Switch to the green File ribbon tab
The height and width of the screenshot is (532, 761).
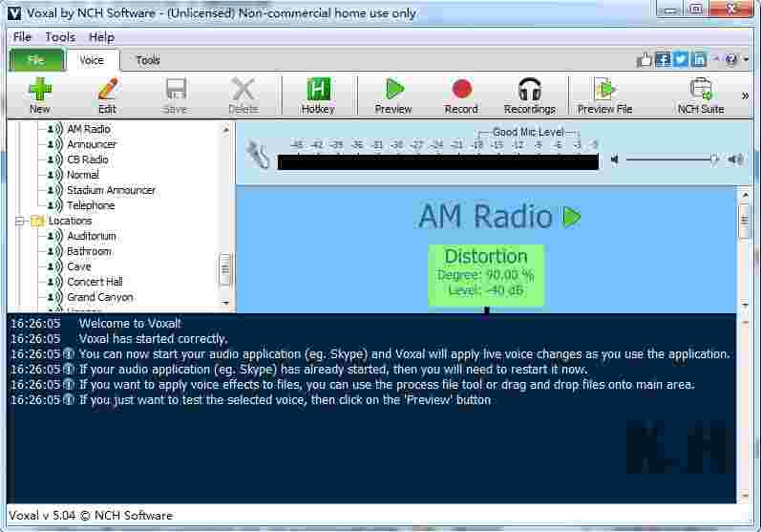coord(36,60)
